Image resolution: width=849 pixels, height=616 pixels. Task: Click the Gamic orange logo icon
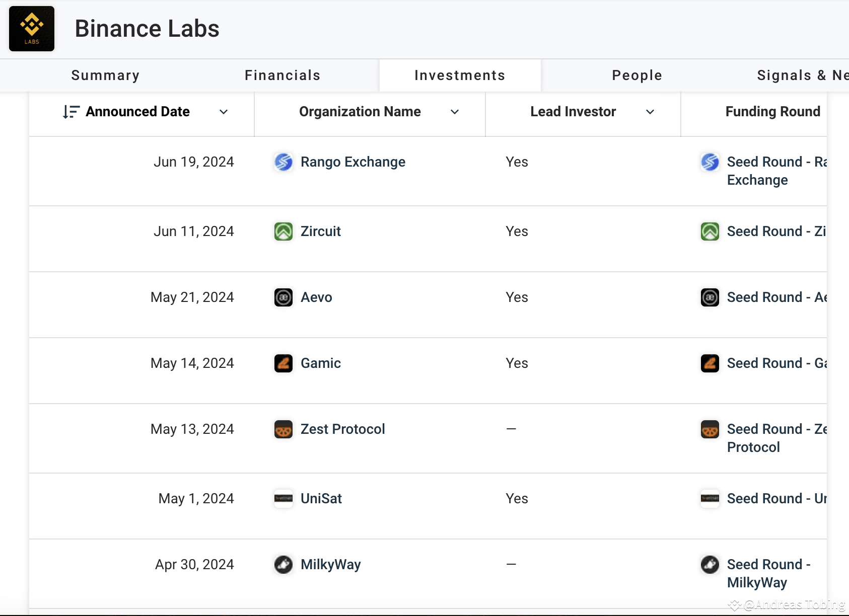[284, 363]
